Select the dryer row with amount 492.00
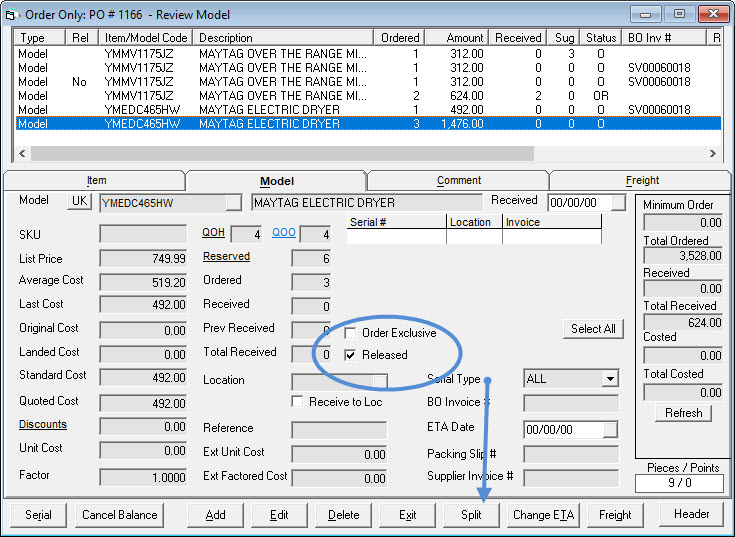This screenshot has width=735, height=537. [368, 110]
